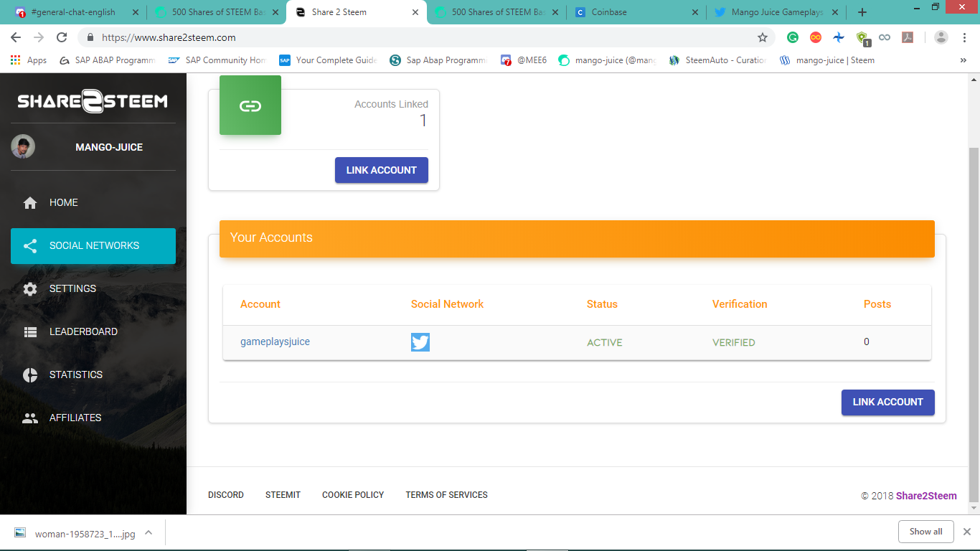This screenshot has width=980, height=551.
Task: Open the STATISTICS menu item
Action: (x=93, y=375)
